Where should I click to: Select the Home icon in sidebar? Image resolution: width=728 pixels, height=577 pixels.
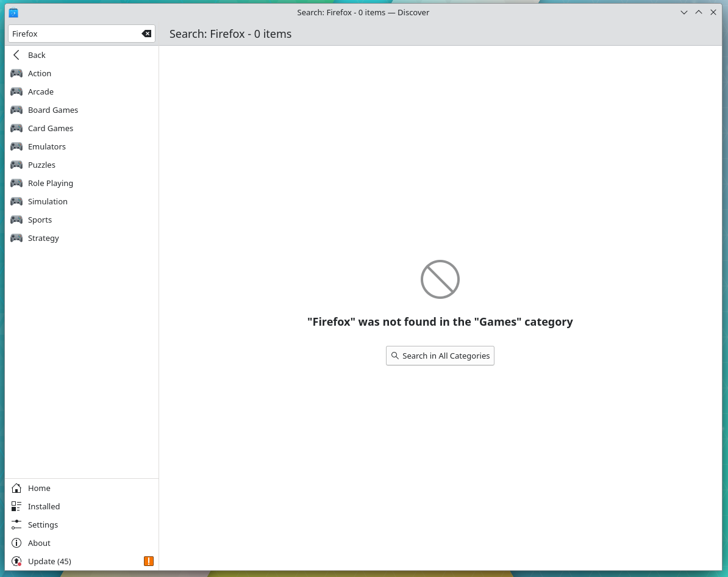pyautogui.click(x=16, y=488)
